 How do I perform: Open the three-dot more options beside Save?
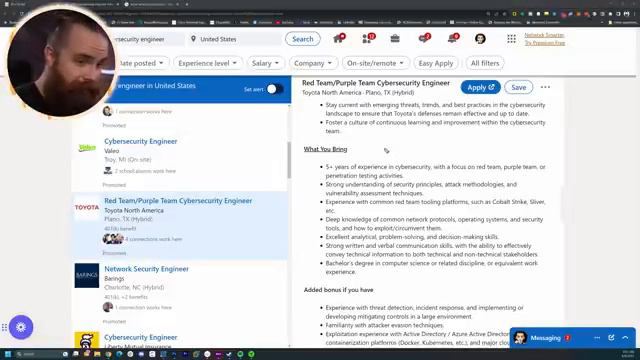coord(545,87)
